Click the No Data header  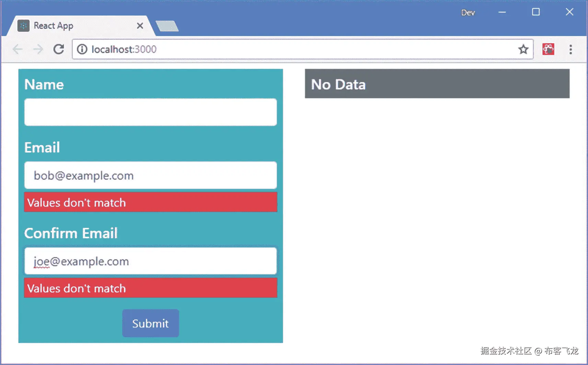point(437,84)
